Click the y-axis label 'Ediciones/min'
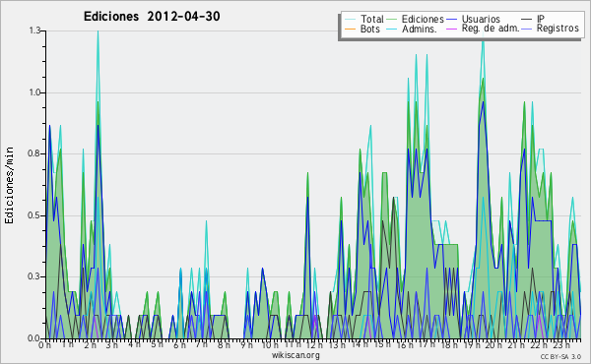 click(x=9, y=185)
